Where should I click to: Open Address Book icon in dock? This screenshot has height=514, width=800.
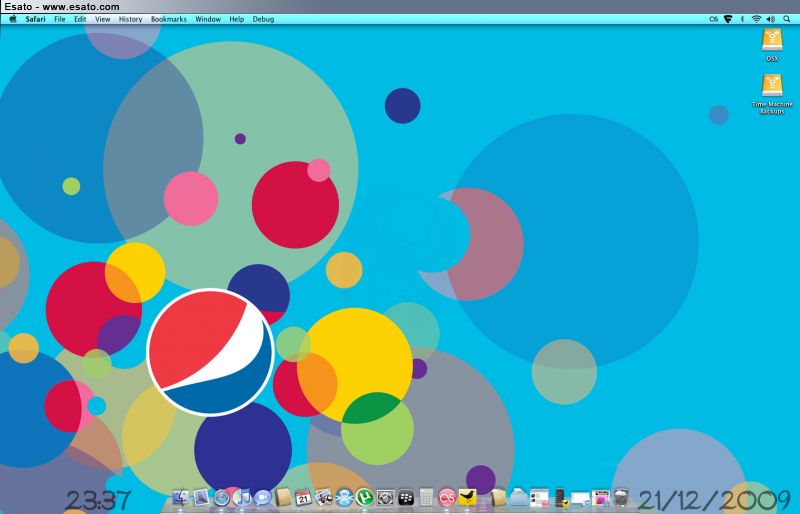click(x=284, y=497)
